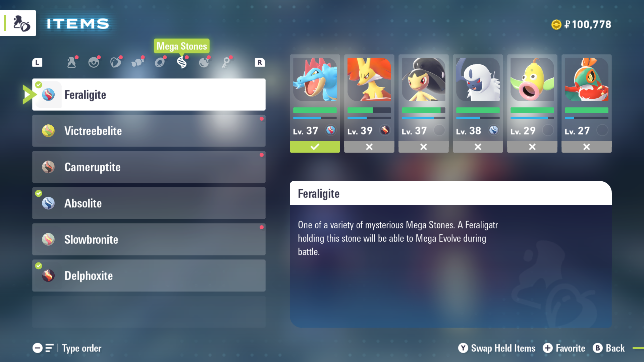The image size is (644, 362).
Task: Click the Feraligite stone icon in list
Action: [x=48, y=95]
